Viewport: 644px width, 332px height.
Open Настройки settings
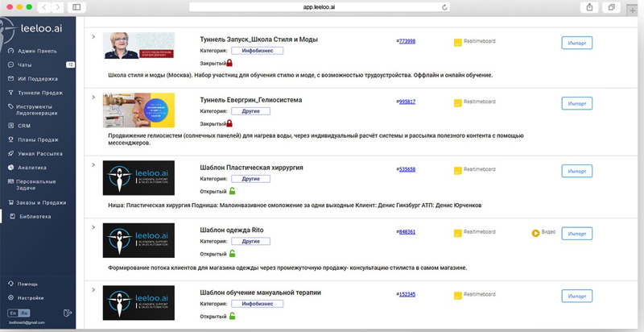[31, 297]
